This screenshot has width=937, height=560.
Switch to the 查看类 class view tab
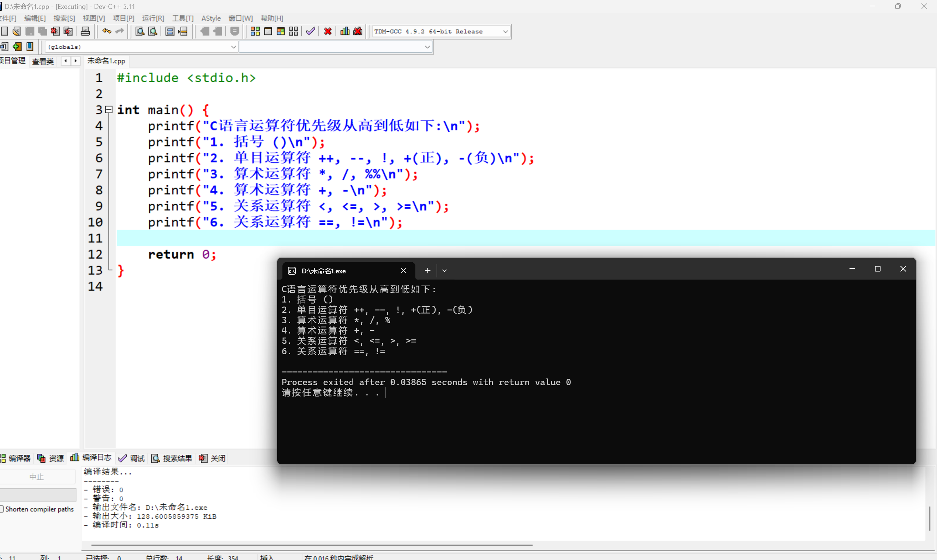pos(43,61)
